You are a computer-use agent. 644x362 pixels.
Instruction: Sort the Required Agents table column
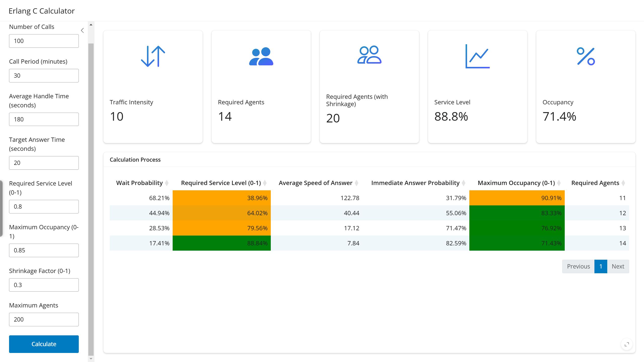click(595, 183)
